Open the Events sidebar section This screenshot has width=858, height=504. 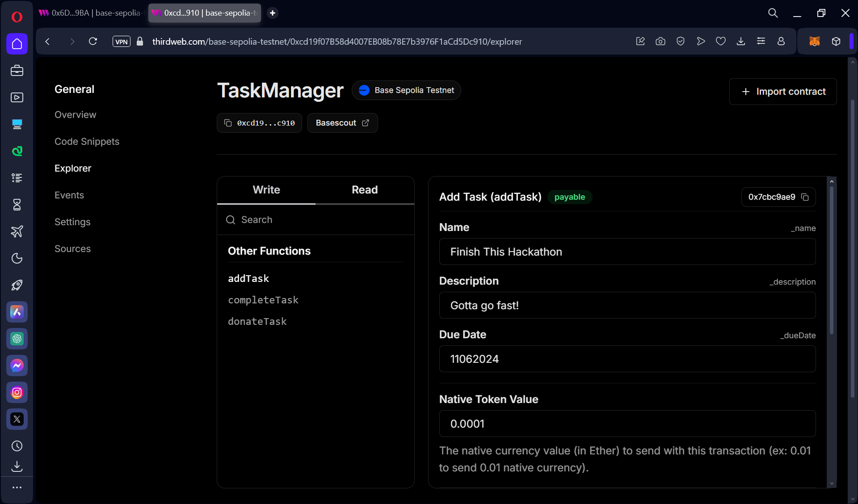click(x=69, y=195)
